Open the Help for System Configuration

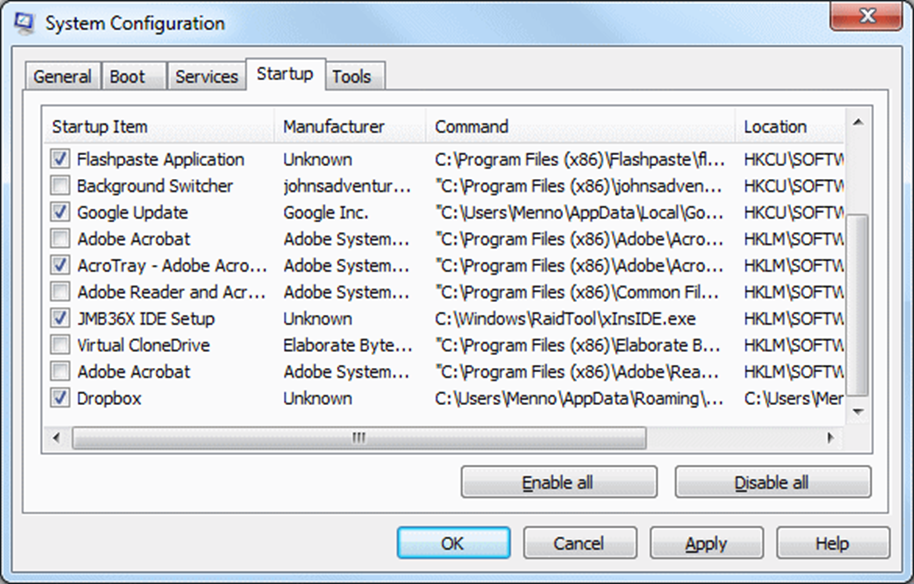(832, 543)
